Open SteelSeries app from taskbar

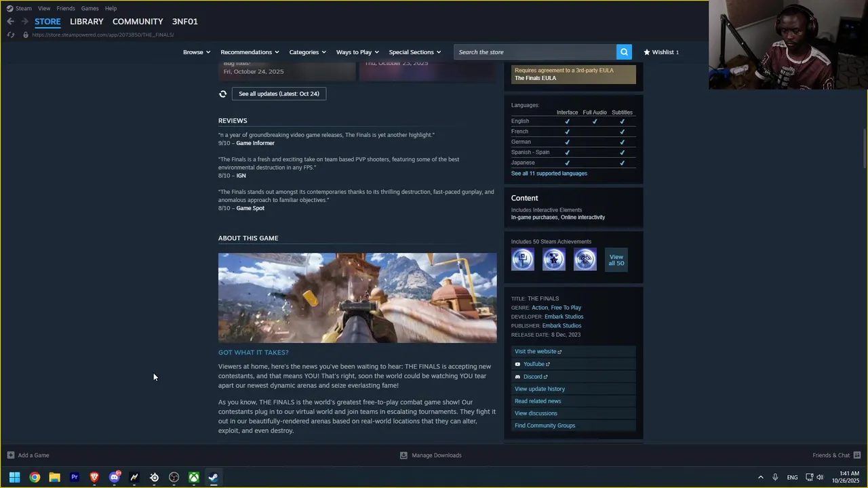(x=154, y=477)
